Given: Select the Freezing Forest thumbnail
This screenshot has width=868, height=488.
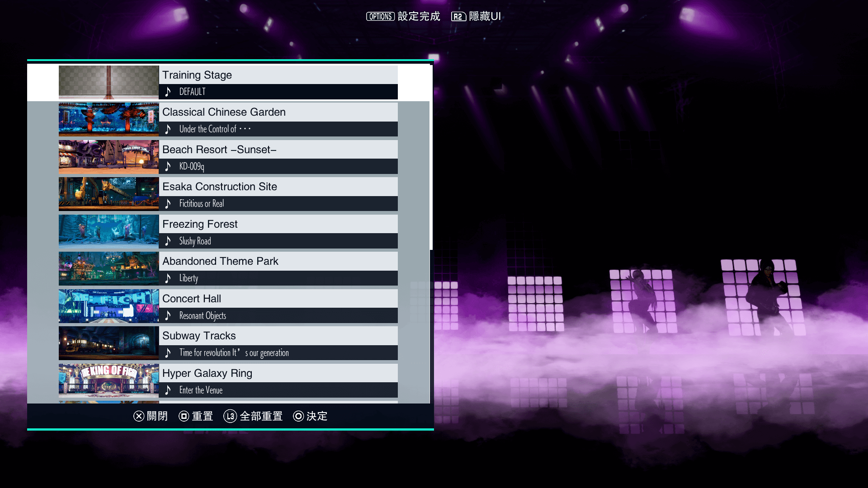Looking at the screenshot, I should [x=109, y=231].
